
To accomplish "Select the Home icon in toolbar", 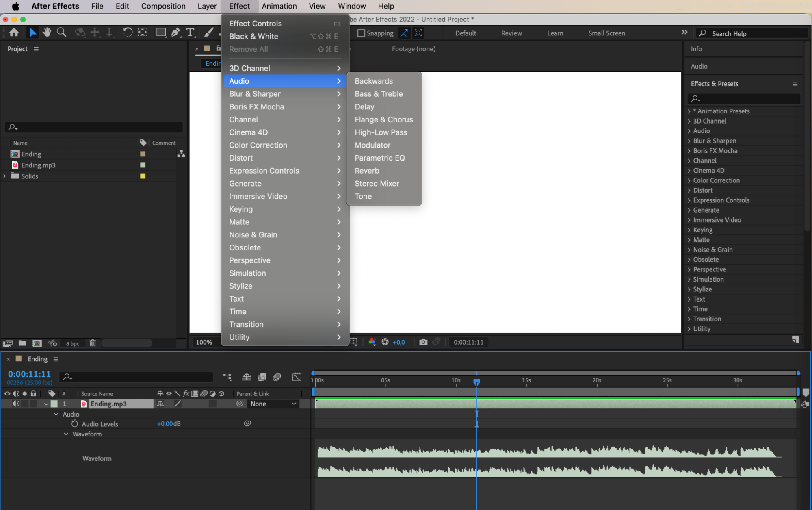I will 14,33.
